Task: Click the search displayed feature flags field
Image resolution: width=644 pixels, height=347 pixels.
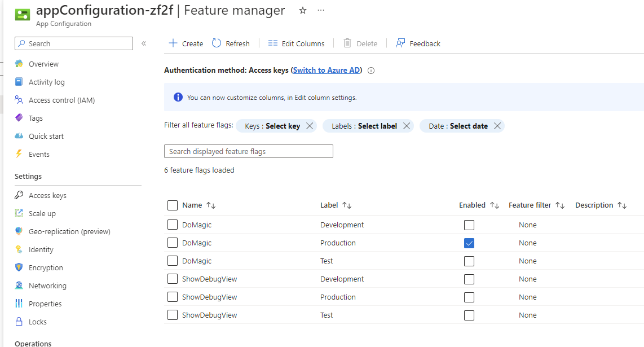Action: pos(248,151)
